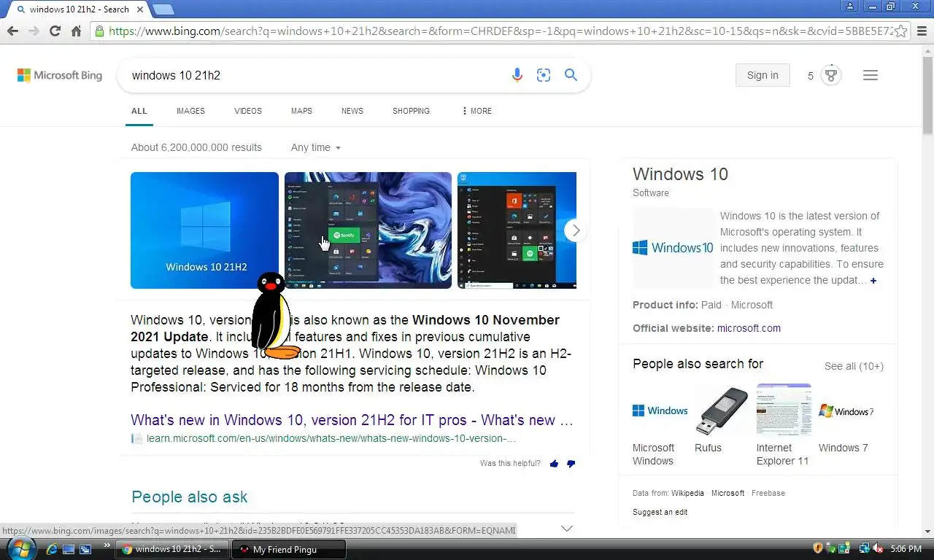Click the Show Desktop quick launch icon

point(69,549)
